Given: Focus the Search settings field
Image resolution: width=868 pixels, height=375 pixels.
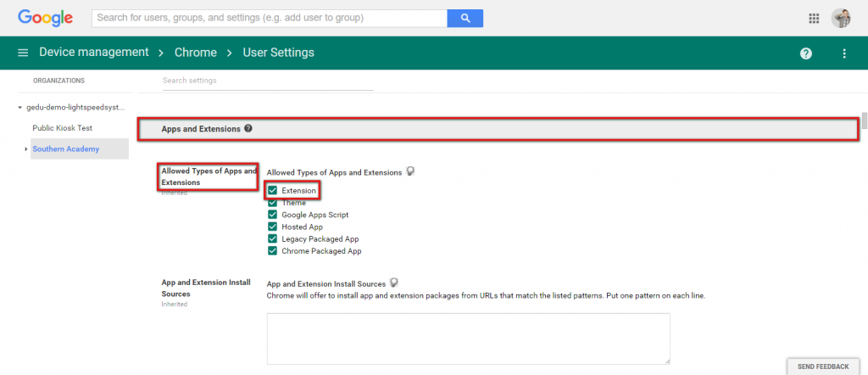Looking at the screenshot, I should [268, 81].
